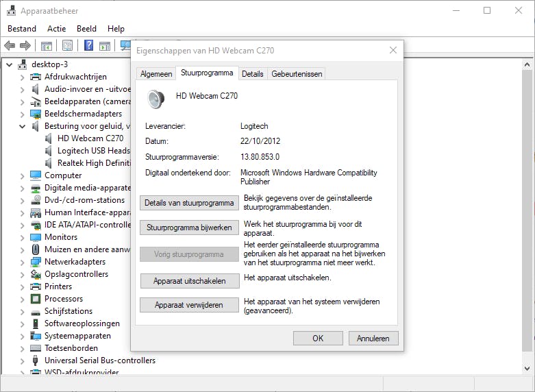Click the Human Interface-apparaten icon
Viewport: 535px width, 392px height.
[x=36, y=212]
